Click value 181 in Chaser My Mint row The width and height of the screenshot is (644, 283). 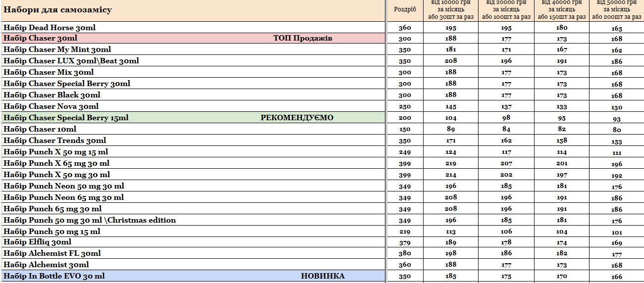[x=451, y=49]
